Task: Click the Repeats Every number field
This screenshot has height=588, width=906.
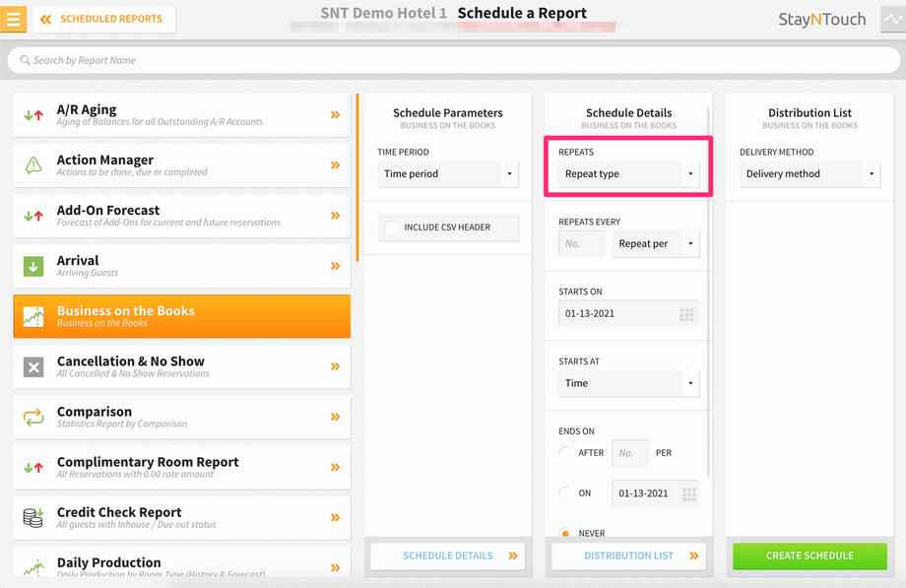Action: point(582,244)
